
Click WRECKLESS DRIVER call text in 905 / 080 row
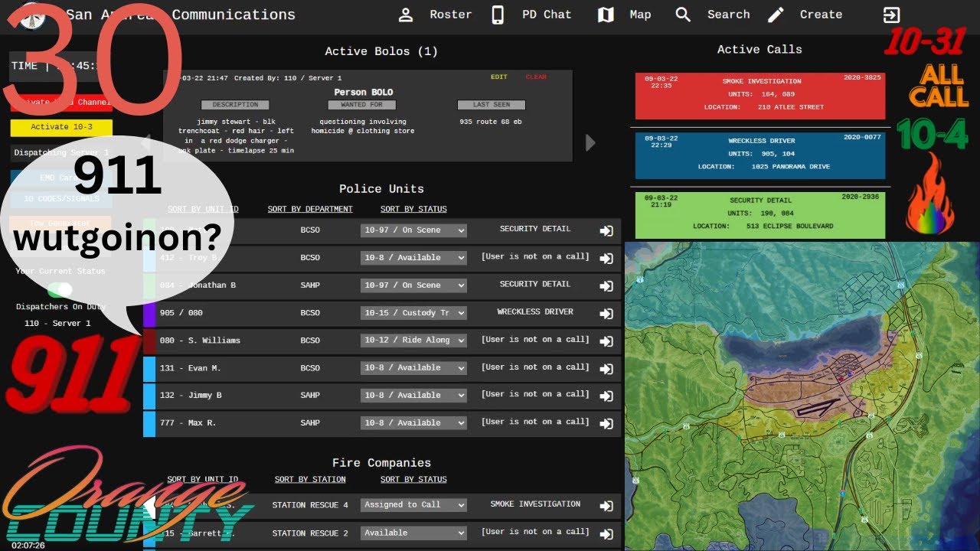(x=535, y=312)
